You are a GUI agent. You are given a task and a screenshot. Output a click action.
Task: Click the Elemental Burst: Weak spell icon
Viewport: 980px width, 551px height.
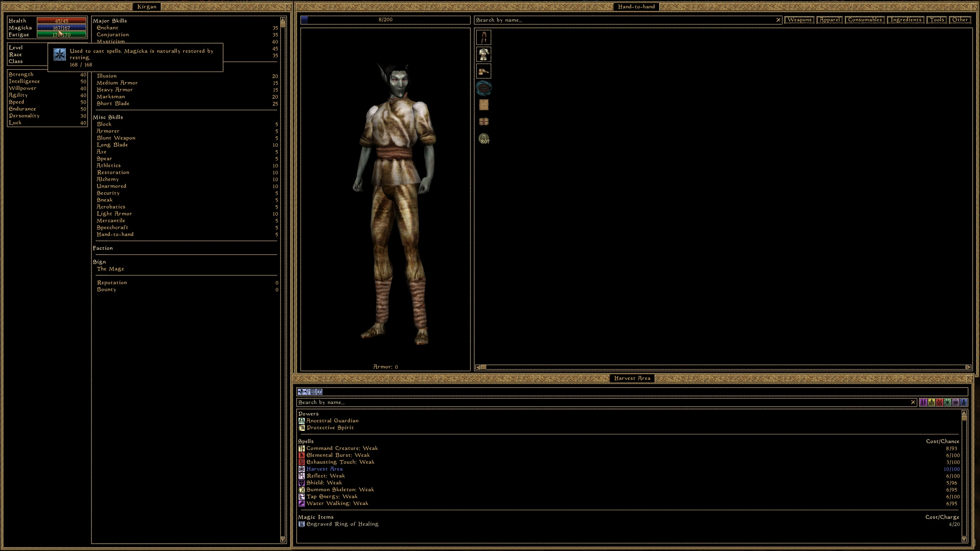click(301, 455)
